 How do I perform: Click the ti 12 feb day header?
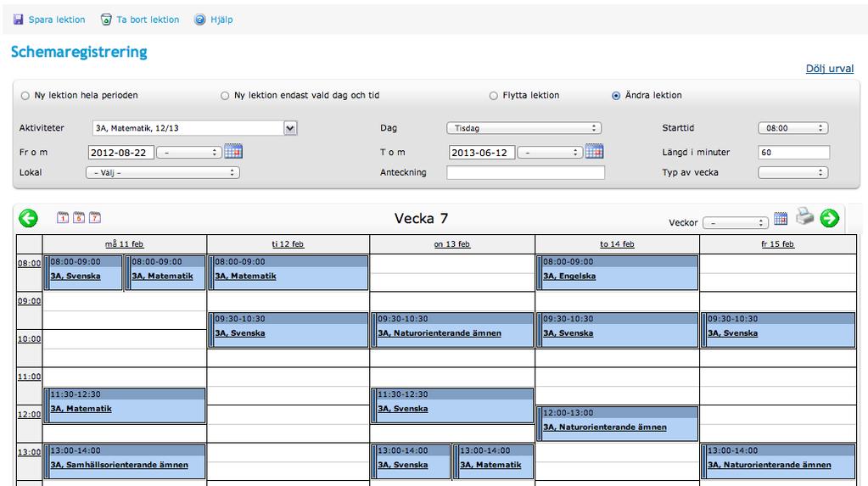click(288, 244)
